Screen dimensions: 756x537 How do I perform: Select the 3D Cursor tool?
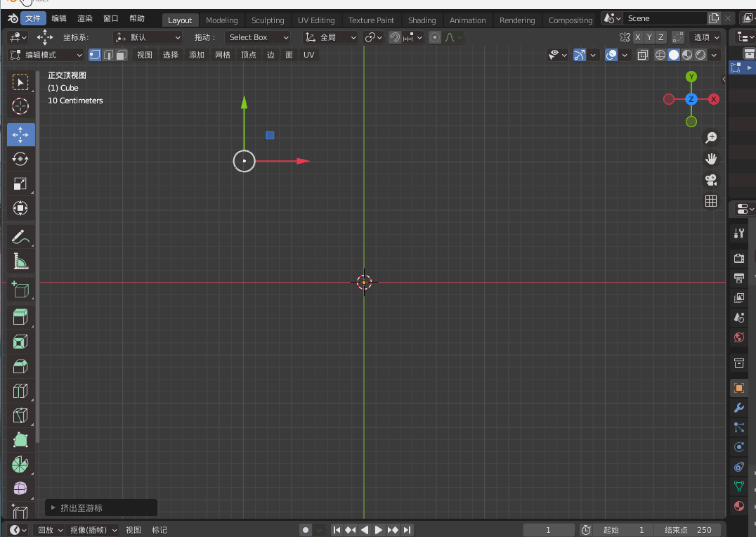pos(20,106)
